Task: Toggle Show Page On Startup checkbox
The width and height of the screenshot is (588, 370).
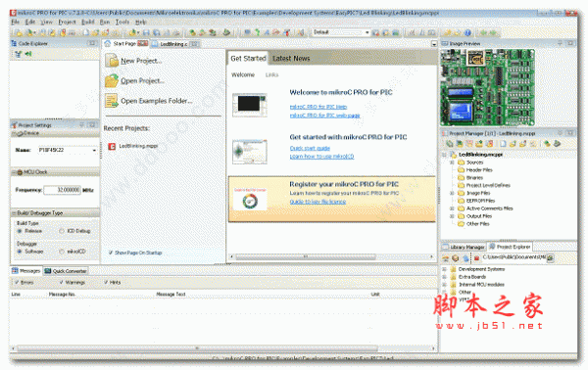Action: [x=111, y=253]
